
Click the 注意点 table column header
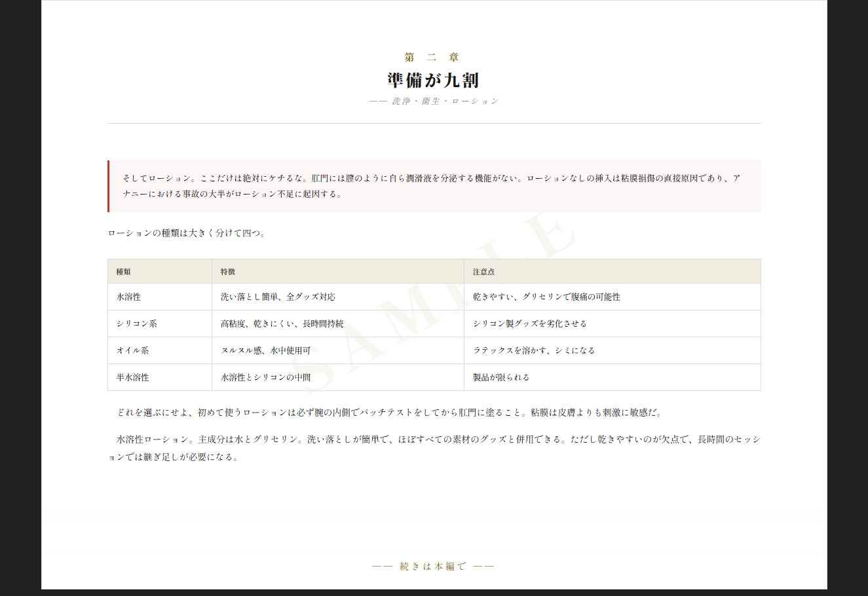[483, 271]
